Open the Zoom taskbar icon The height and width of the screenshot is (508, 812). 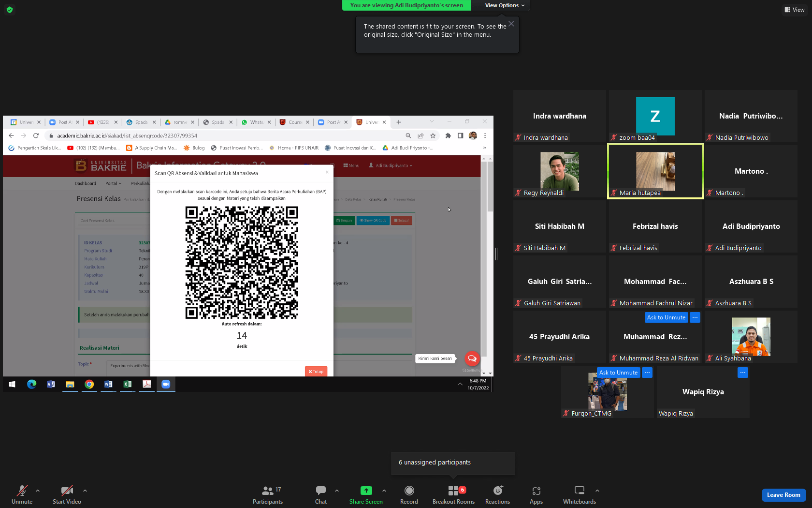pyautogui.click(x=166, y=384)
